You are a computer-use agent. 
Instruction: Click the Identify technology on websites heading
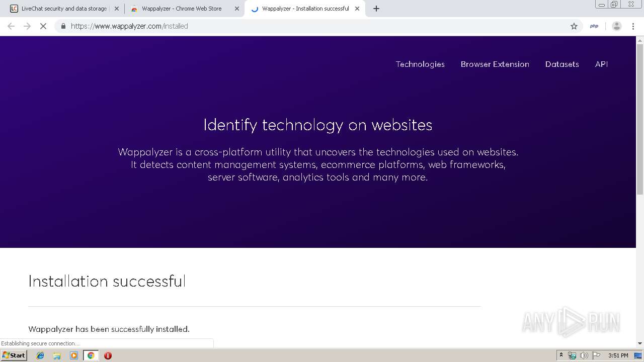coord(318,125)
